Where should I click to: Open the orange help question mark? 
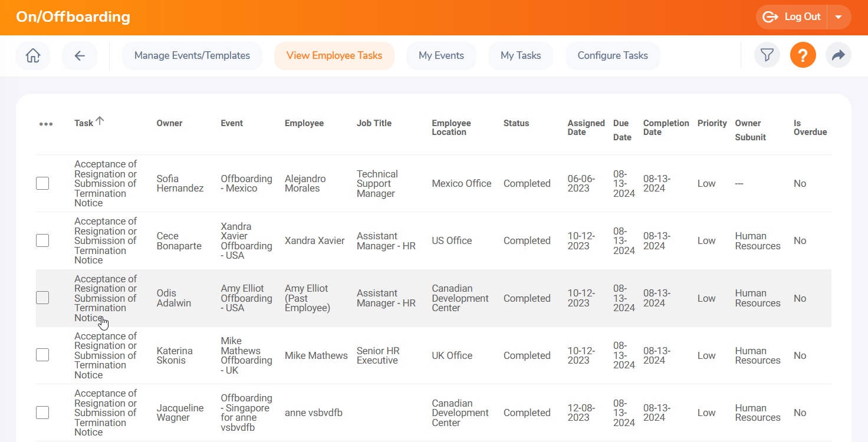pyautogui.click(x=803, y=55)
